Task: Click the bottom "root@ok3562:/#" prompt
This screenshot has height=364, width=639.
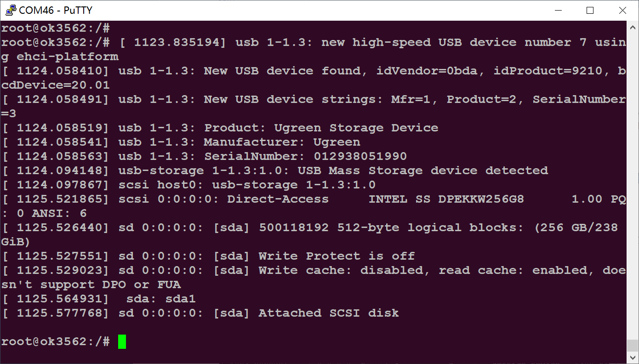Action: [55, 341]
